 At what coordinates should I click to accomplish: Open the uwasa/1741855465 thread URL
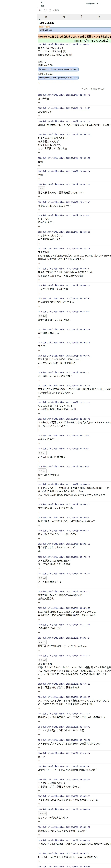(58, 78)
